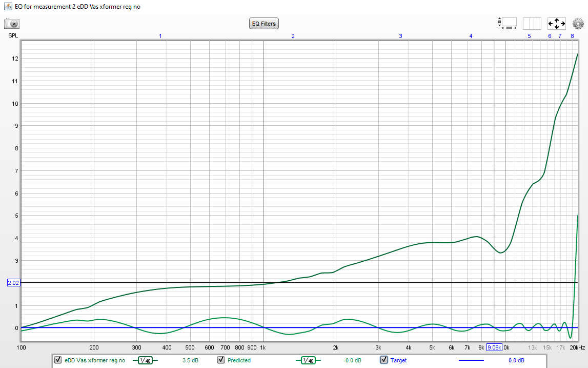
Task: Select filter marker 7 above graph
Action: coord(560,36)
